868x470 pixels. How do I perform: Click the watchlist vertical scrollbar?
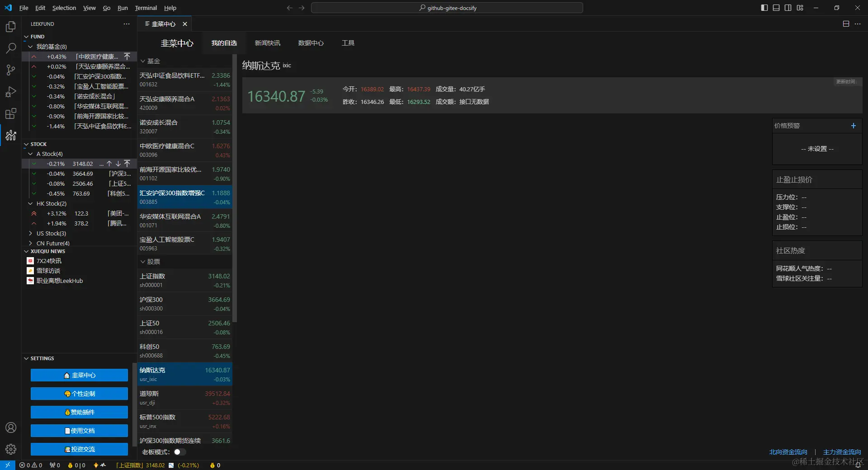(235, 188)
